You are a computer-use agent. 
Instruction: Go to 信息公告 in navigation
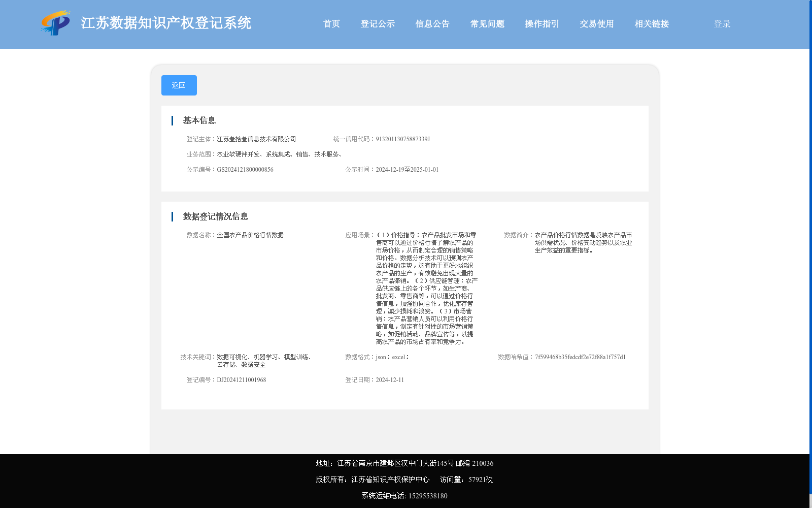[432, 24]
